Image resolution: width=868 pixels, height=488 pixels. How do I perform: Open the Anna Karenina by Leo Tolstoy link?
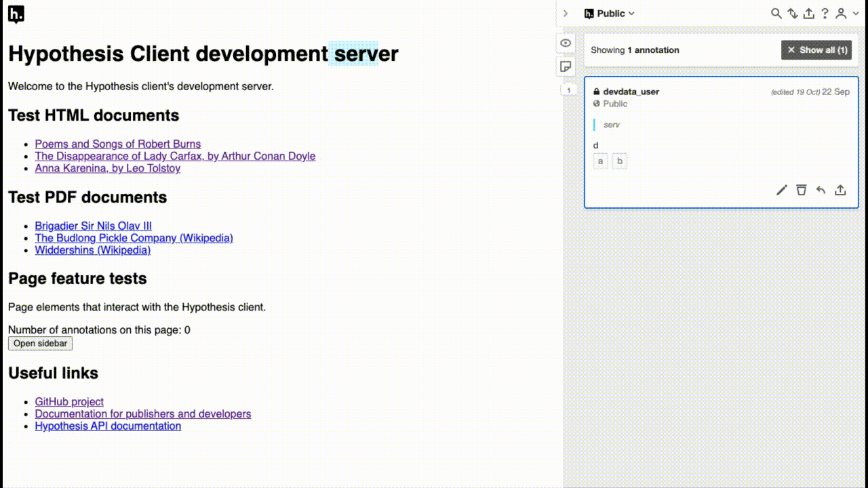click(107, 168)
